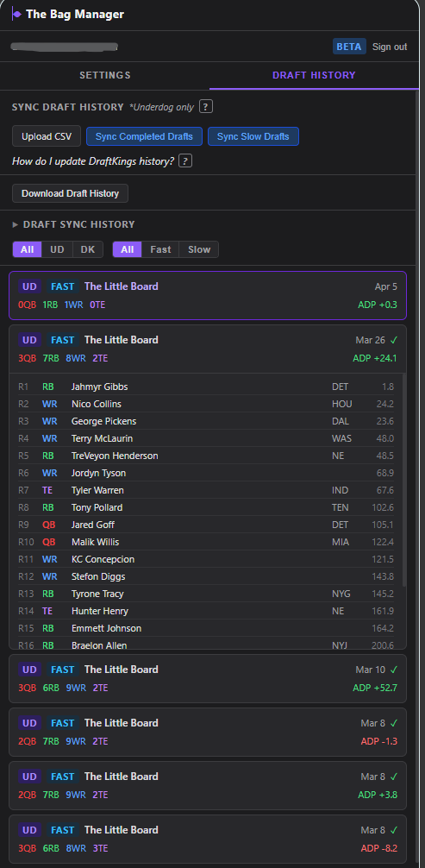Filter drafts by Slow speed
The image size is (425, 868).
pos(198,249)
